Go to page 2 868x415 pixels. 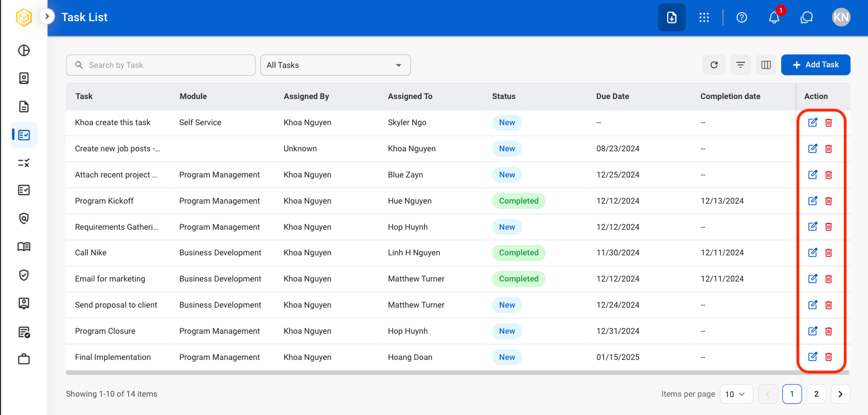[x=816, y=394]
